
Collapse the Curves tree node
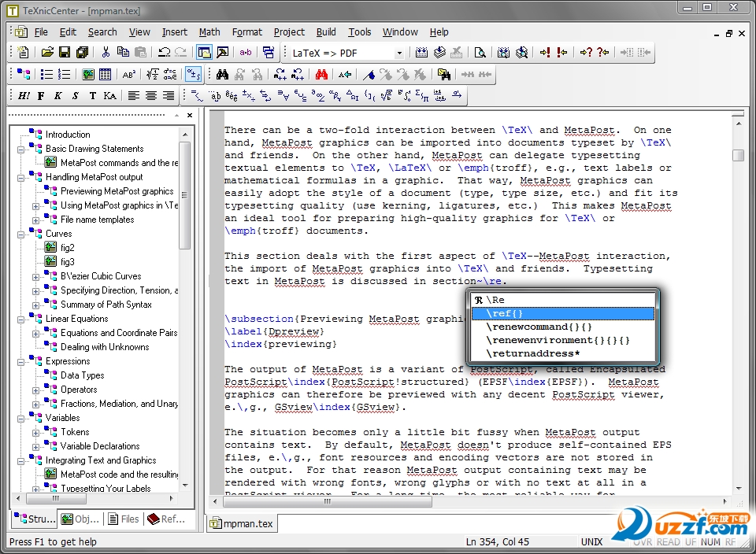click(x=20, y=234)
